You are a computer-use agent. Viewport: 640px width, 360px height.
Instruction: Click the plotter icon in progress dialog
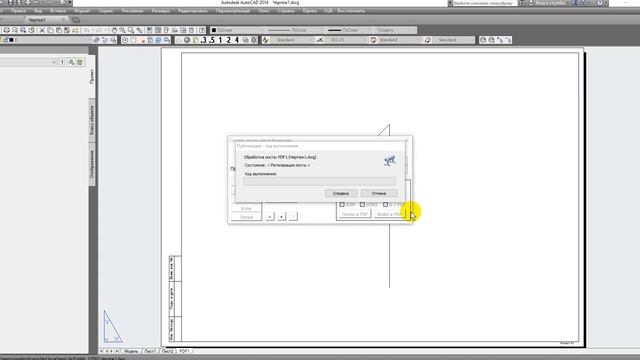tap(390, 160)
